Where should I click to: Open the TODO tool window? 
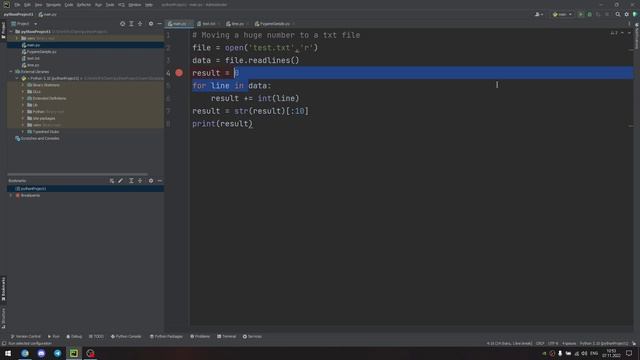pyautogui.click(x=96, y=336)
